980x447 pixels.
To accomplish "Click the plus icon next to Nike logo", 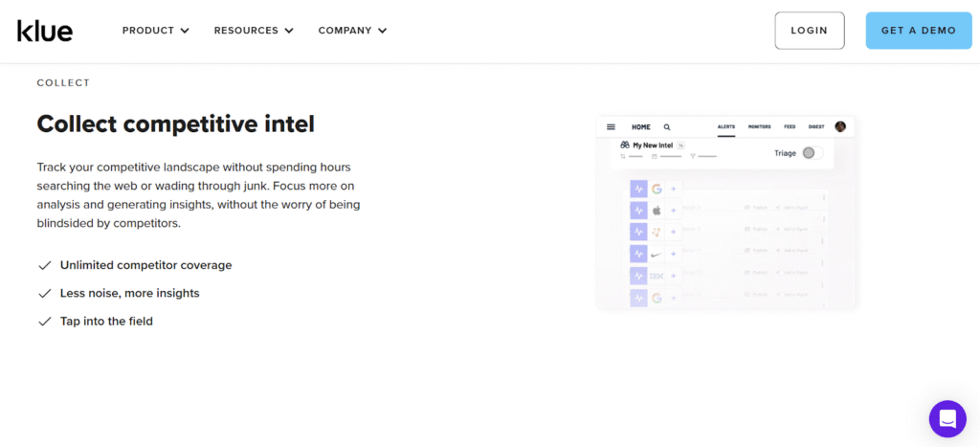I will click(674, 255).
